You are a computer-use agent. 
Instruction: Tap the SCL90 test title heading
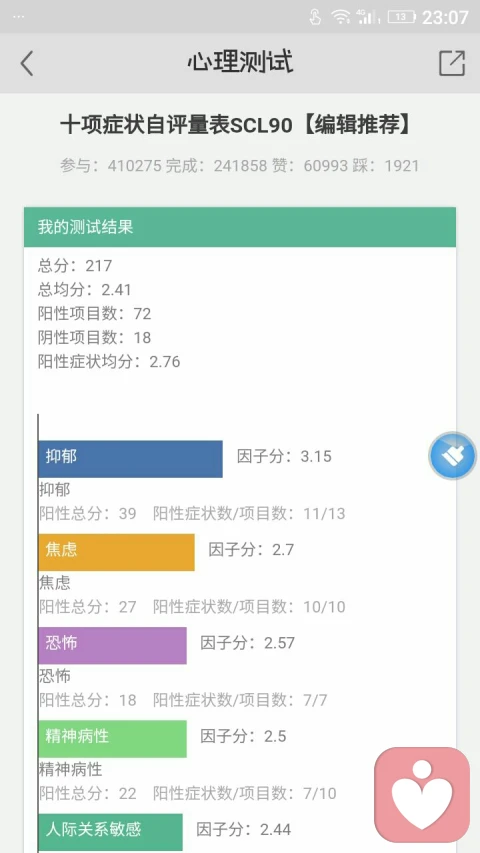235,126
